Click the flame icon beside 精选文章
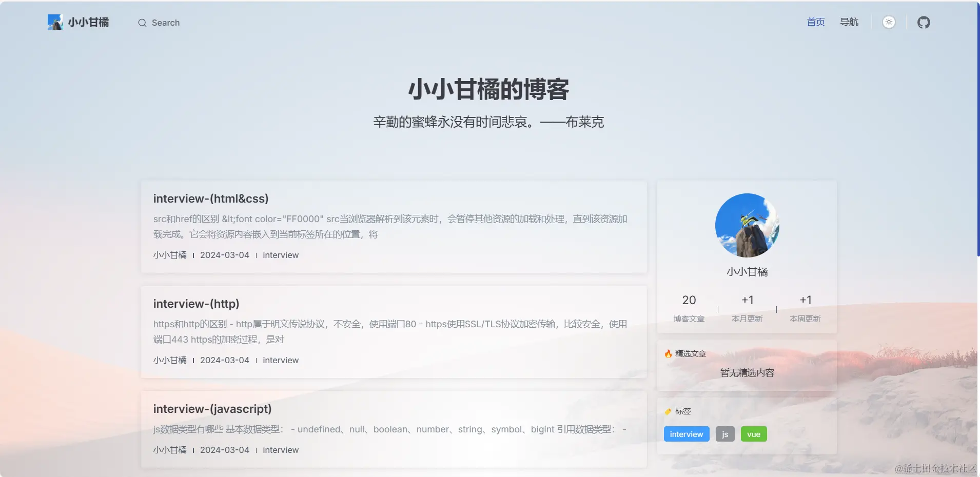This screenshot has width=980, height=477. pyautogui.click(x=668, y=353)
